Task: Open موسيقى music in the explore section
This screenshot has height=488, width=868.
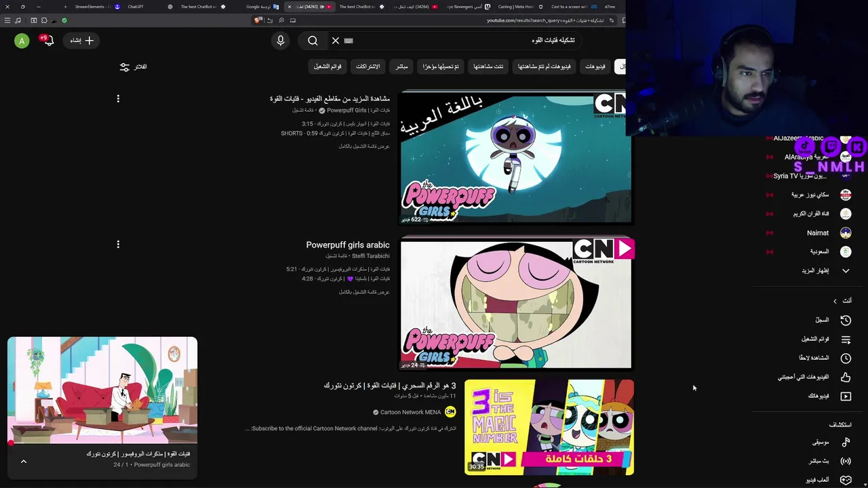Action: click(x=831, y=443)
